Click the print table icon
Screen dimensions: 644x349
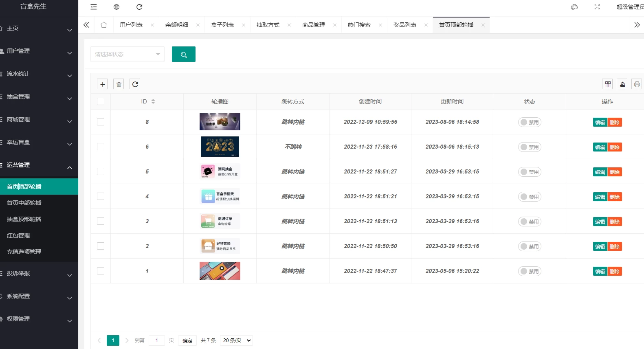(x=637, y=84)
